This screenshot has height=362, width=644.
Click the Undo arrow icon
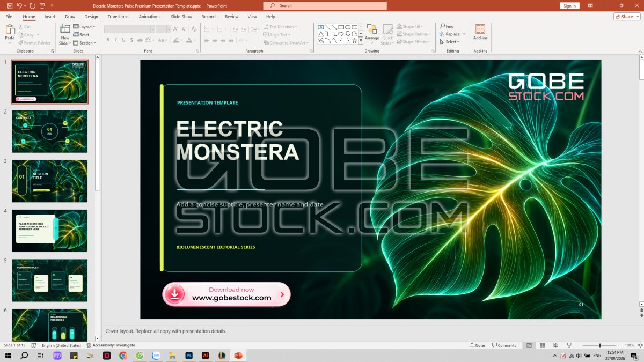pos(19,5)
